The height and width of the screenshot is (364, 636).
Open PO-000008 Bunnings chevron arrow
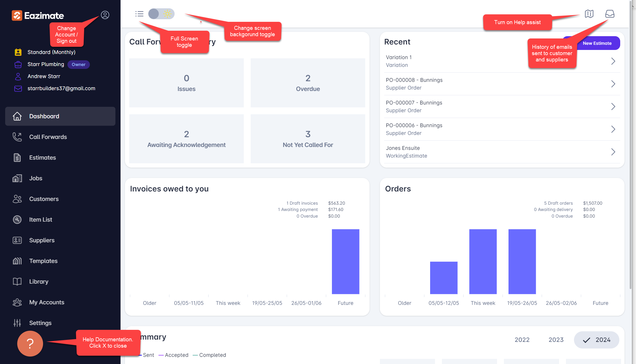coord(613,84)
